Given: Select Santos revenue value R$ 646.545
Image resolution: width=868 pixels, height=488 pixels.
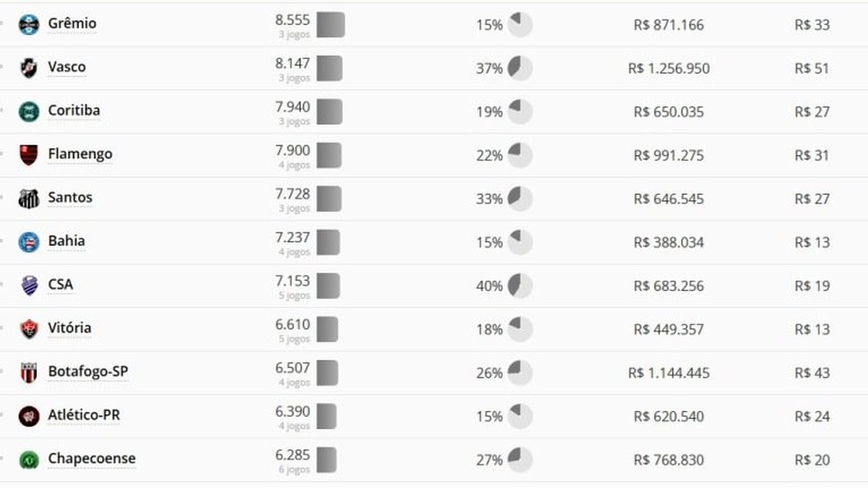Looking at the screenshot, I should (668, 199).
